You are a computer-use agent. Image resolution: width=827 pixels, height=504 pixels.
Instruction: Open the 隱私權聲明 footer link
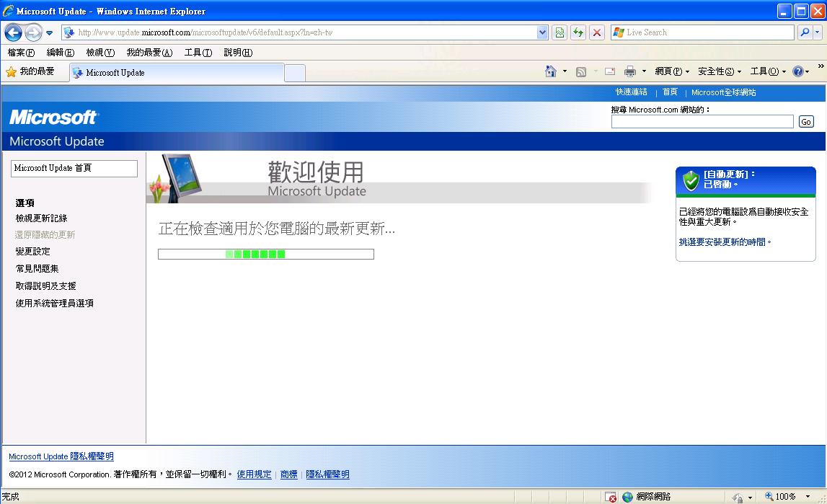click(x=327, y=474)
